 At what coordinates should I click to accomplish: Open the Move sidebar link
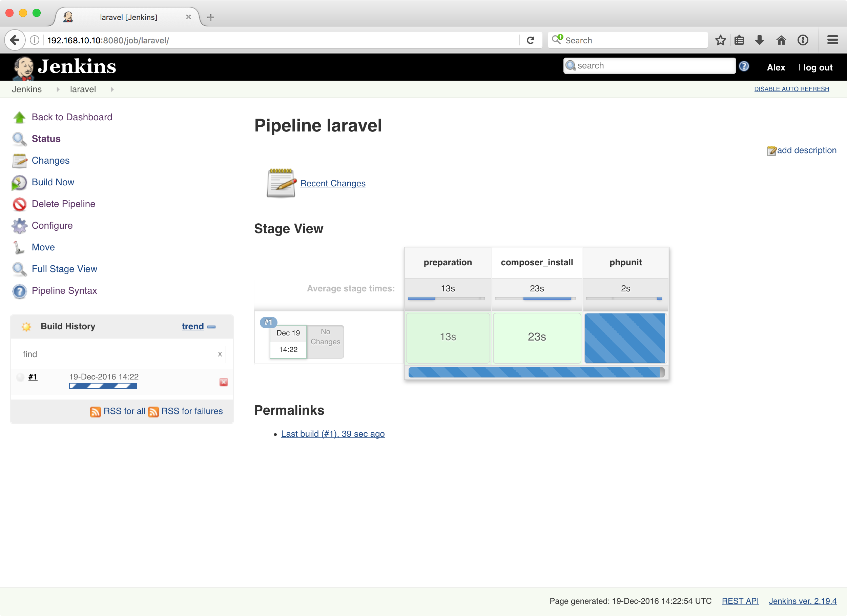(x=43, y=247)
